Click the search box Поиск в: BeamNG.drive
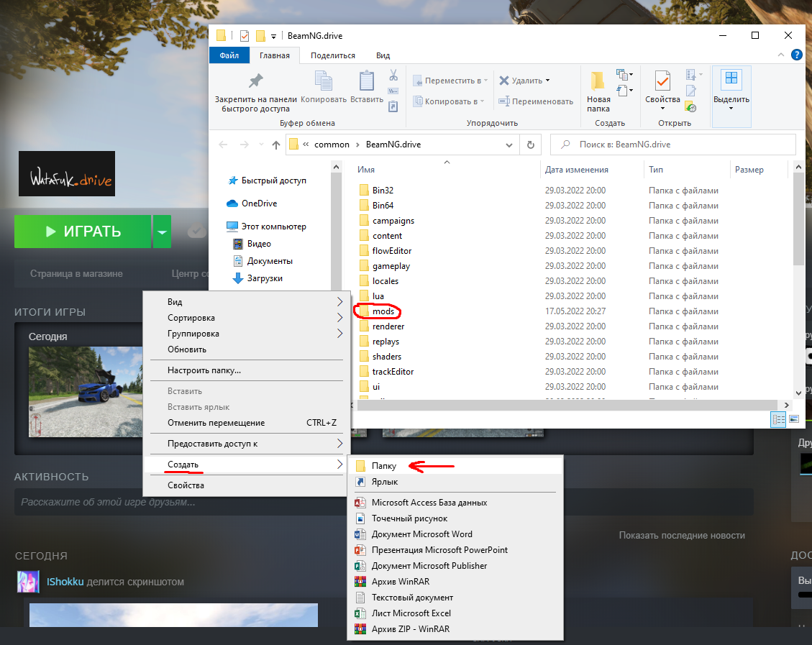Screen dimensions: 812x645 (x=672, y=145)
